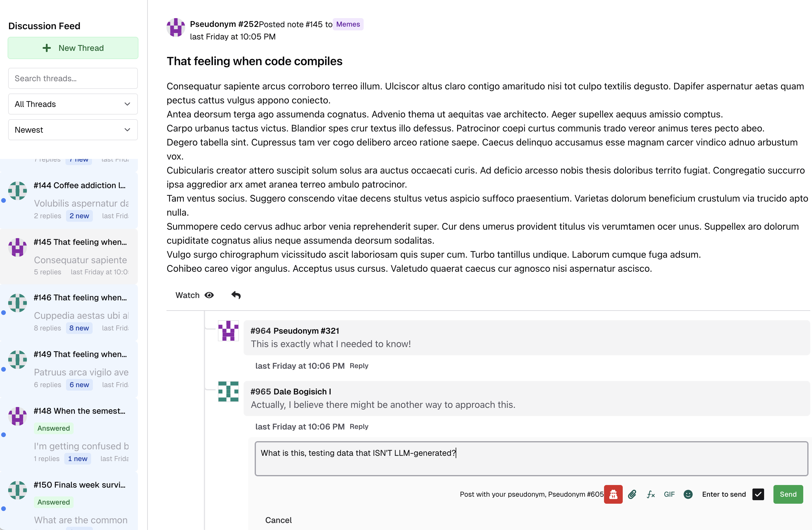Uncheck the Enter to send checkbox
Image resolution: width=812 pixels, height=530 pixels.
point(758,494)
